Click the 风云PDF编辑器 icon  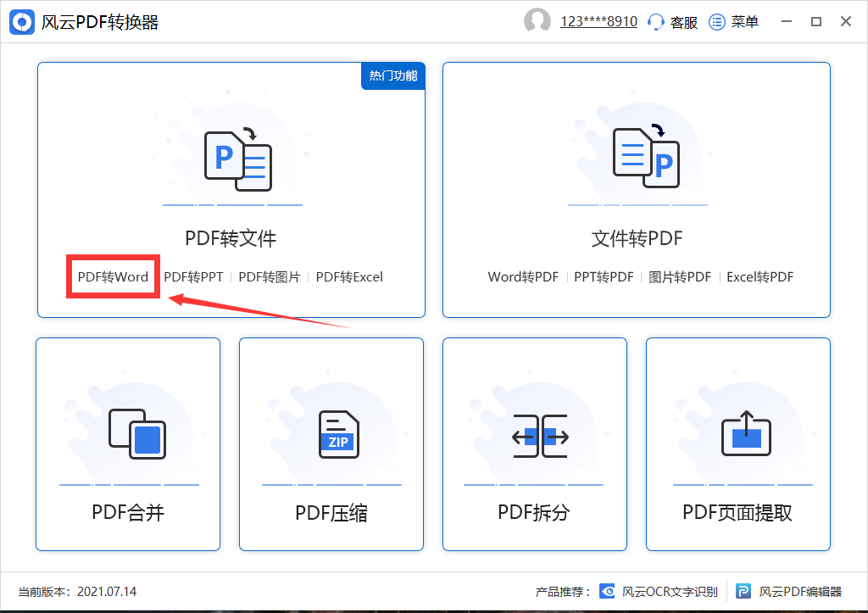[743, 592]
